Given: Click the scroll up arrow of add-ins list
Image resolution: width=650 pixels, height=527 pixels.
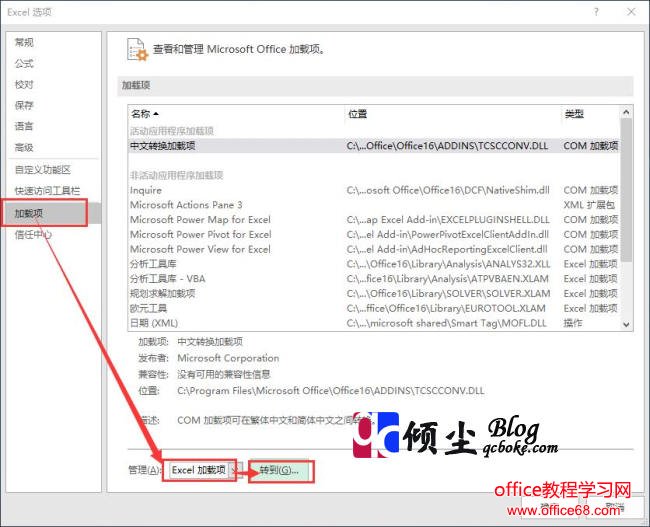Looking at the screenshot, I should [626, 112].
